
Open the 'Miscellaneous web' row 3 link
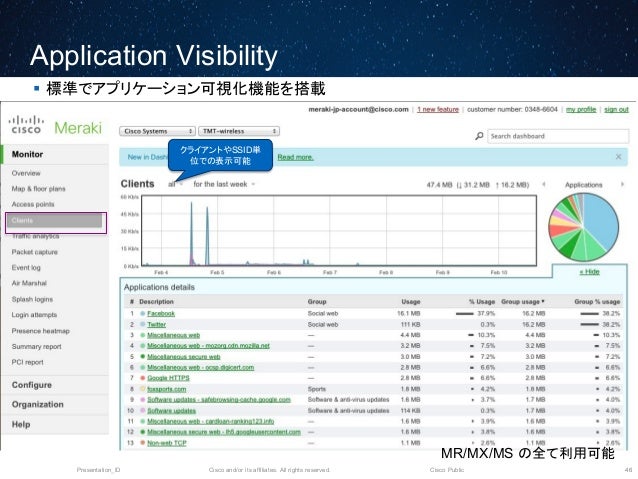pos(173,335)
